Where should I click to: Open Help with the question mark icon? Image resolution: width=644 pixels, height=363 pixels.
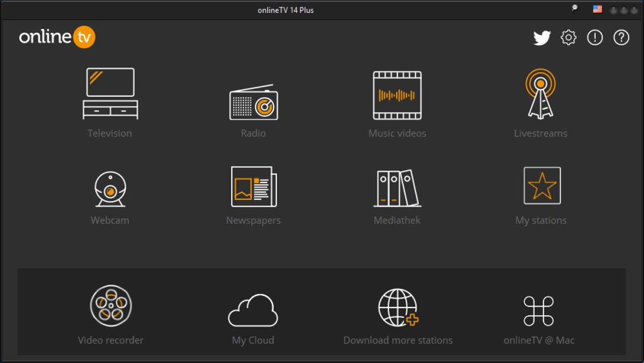(x=621, y=38)
